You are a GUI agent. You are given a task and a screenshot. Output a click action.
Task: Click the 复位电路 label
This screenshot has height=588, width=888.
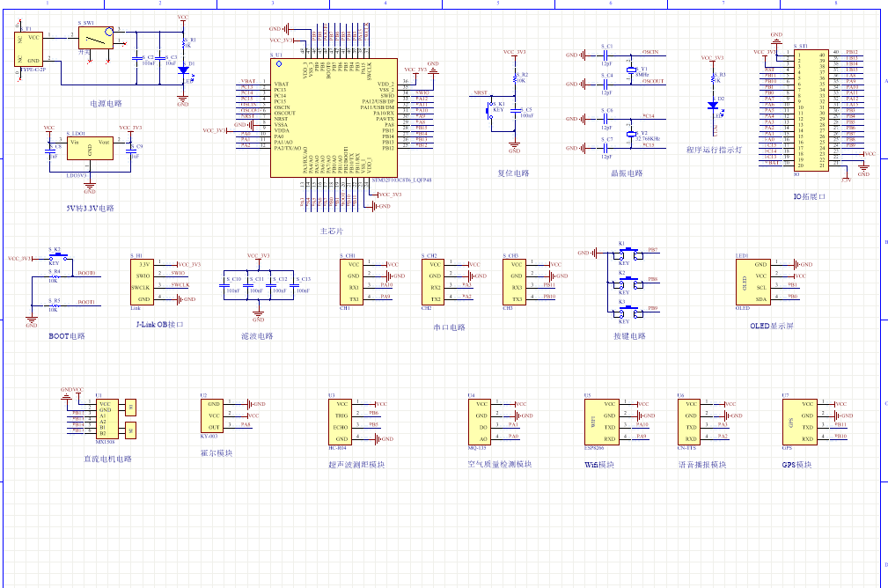click(x=513, y=173)
